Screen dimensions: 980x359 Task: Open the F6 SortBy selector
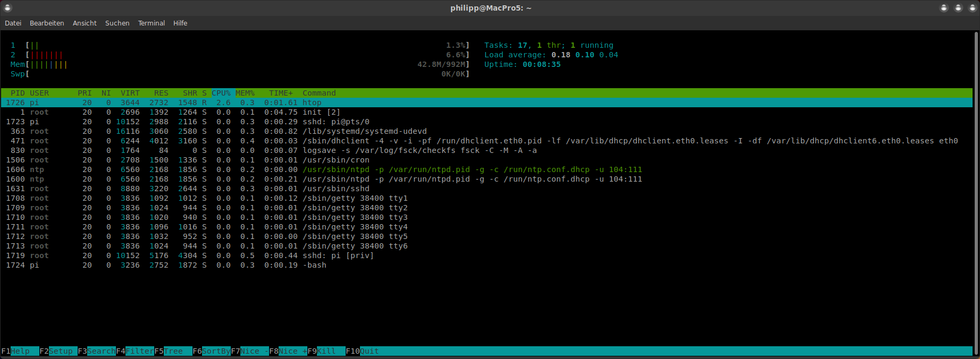point(215,351)
